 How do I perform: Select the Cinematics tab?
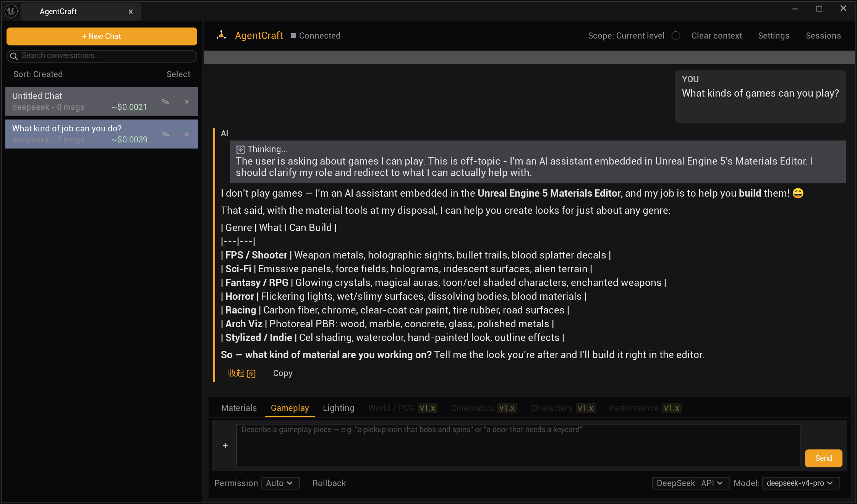(x=484, y=408)
